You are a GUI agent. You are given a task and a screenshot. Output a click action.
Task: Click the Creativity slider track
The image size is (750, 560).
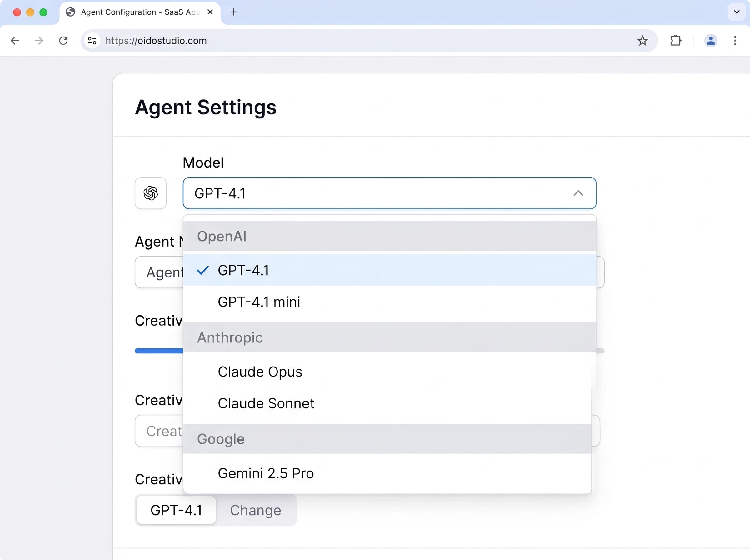[159, 351]
